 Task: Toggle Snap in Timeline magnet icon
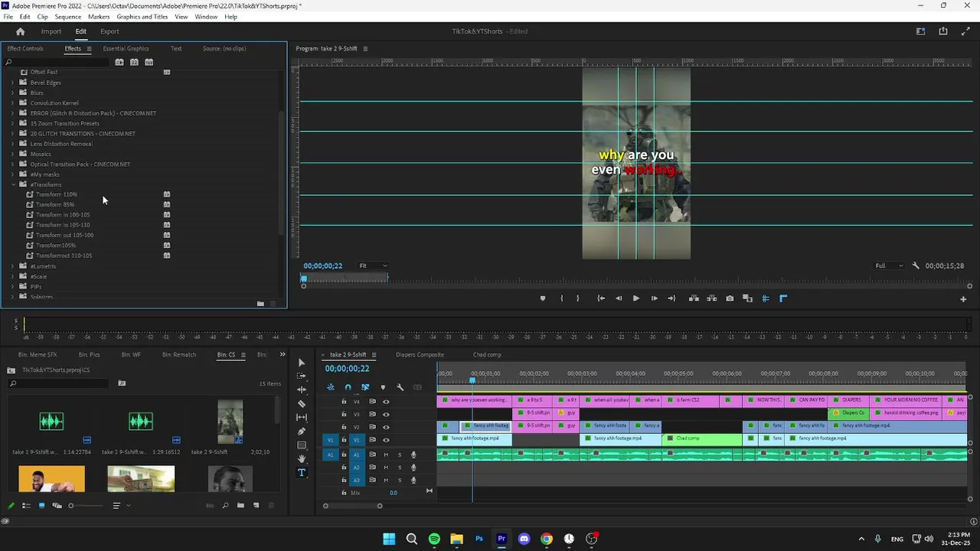pos(348,387)
